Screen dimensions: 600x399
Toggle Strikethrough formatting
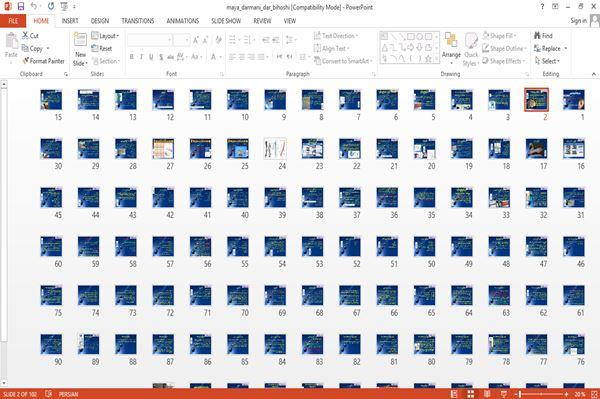point(171,57)
